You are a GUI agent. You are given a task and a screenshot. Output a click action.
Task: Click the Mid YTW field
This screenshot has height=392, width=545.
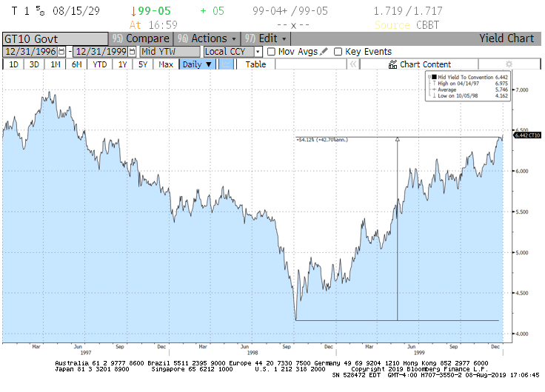pos(170,52)
